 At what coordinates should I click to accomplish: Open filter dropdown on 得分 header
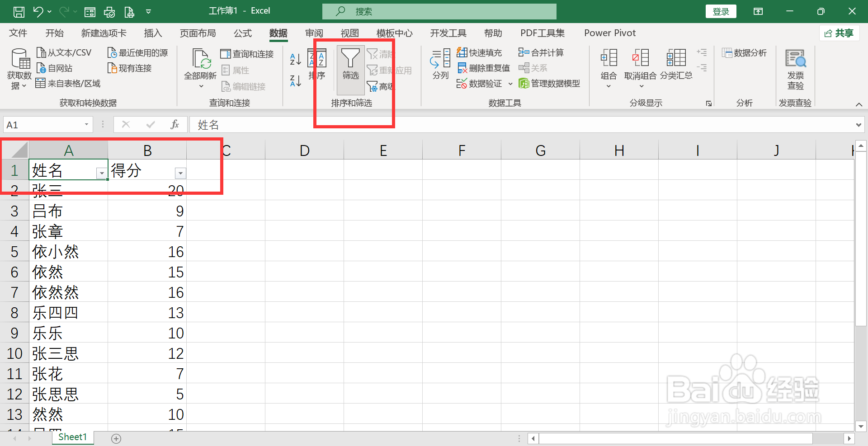tap(180, 173)
